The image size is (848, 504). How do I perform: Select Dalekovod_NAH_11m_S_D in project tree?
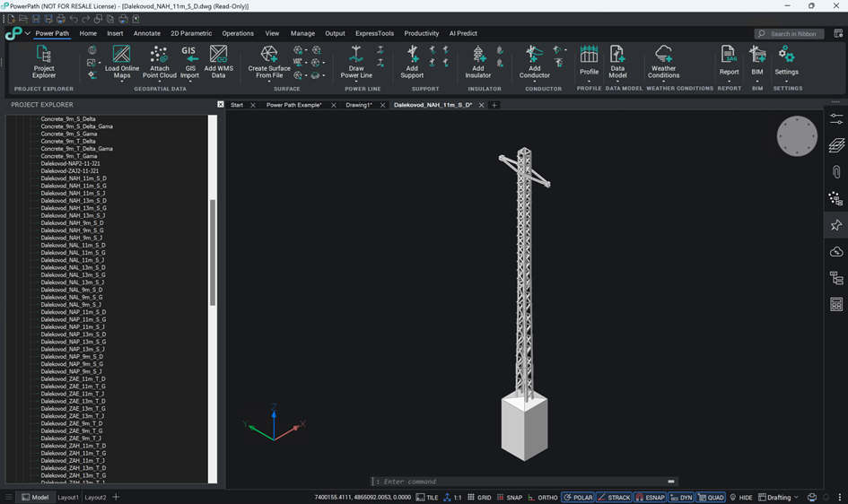click(74, 178)
